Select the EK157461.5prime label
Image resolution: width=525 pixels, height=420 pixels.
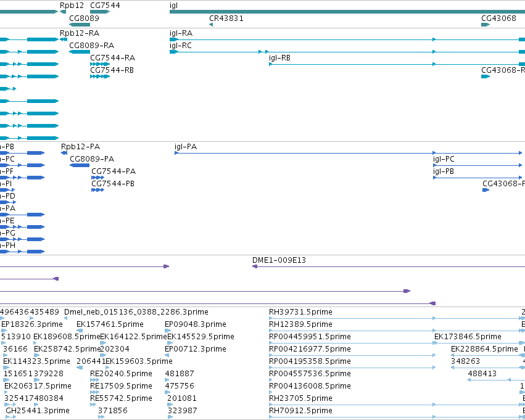click(110, 324)
